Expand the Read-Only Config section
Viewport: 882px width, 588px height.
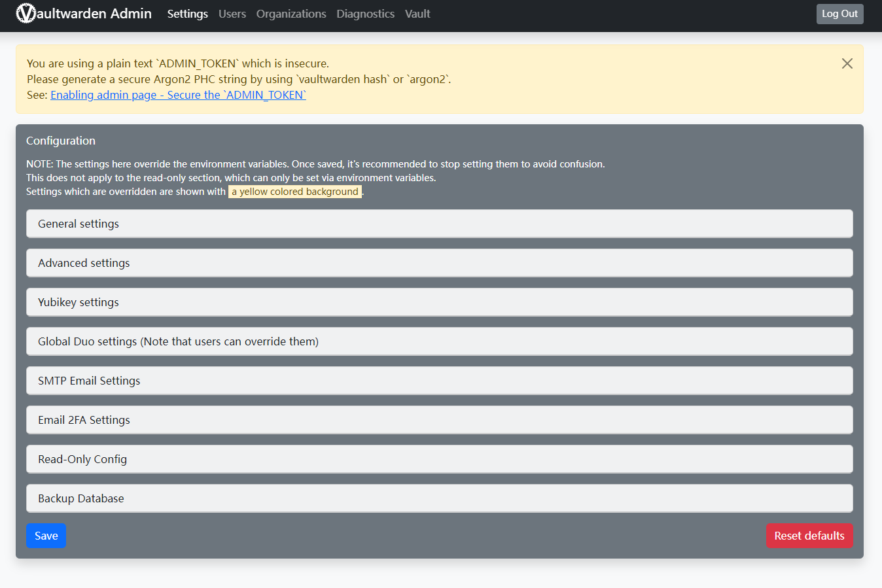tap(439, 459)
